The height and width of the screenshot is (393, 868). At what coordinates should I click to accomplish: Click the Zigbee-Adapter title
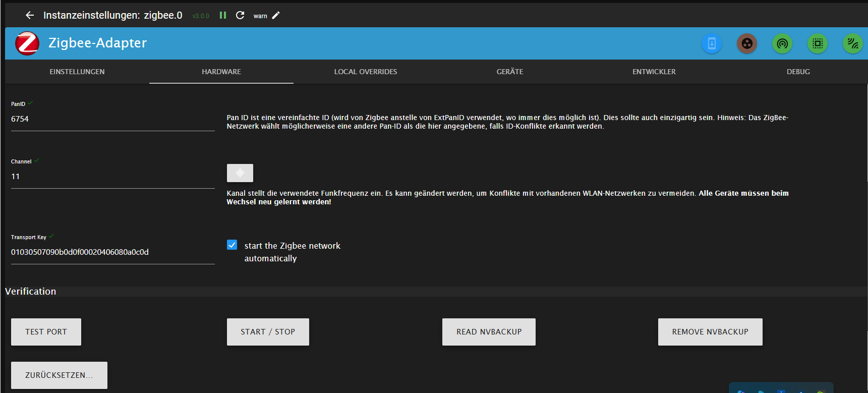98,43
